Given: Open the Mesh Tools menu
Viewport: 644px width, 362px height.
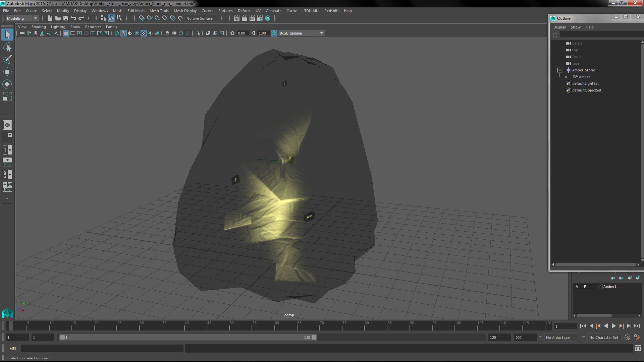Looking at the screenshot, I should 159,11.
